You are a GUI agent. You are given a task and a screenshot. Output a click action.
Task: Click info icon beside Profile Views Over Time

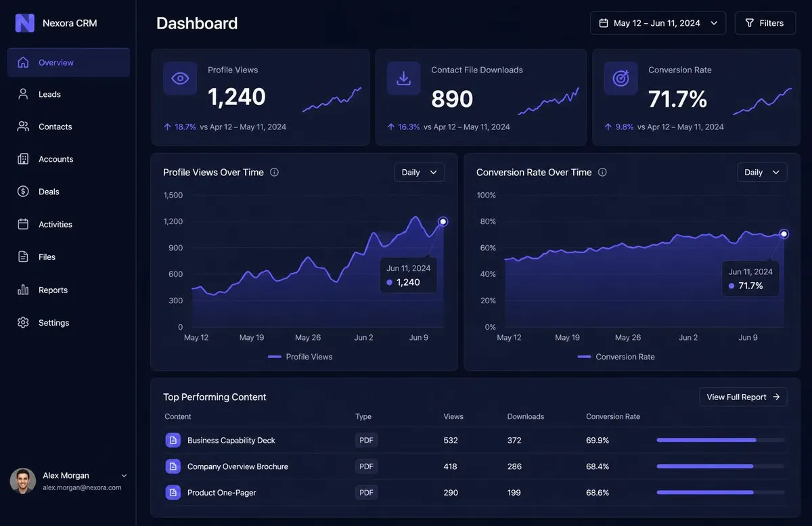(274, 172)
